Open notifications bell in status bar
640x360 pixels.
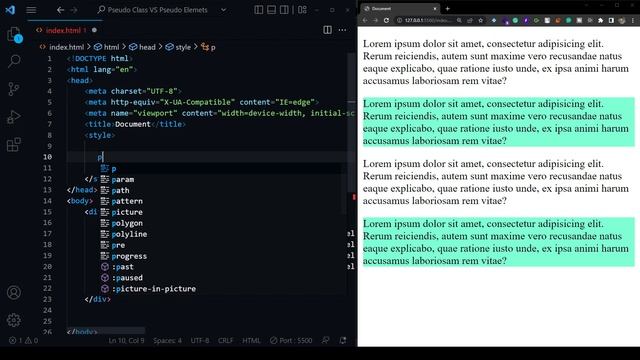tap(343, 340)
